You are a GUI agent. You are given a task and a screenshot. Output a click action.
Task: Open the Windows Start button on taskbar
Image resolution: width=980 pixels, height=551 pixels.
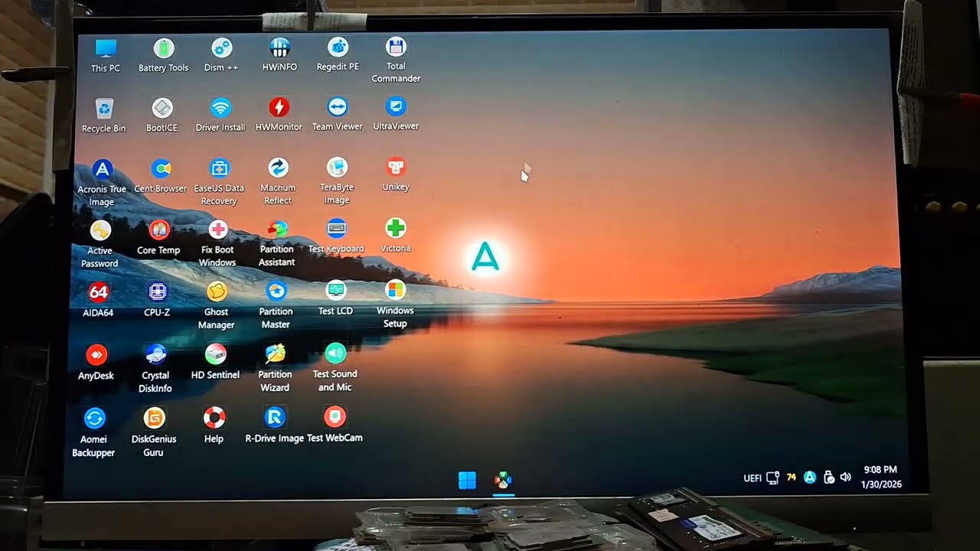click(x=467, y=481)
